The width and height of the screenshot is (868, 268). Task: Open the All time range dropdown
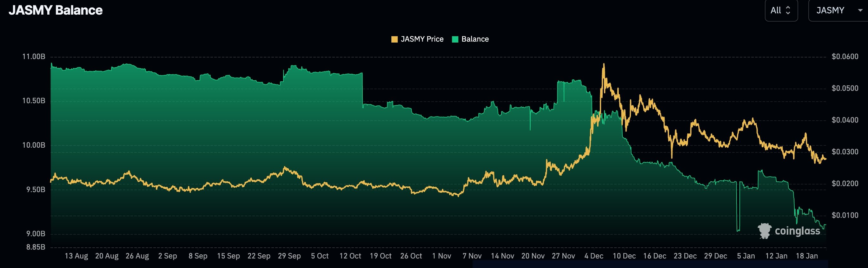(781, 10)
